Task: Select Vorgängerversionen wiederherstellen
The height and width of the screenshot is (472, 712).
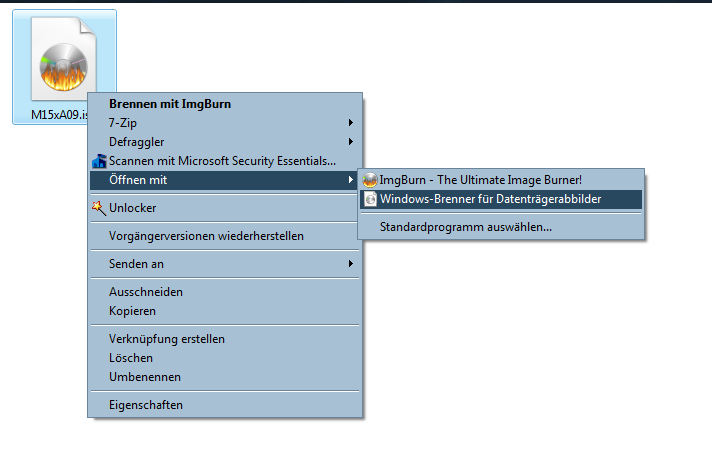Action: point(226,236)
